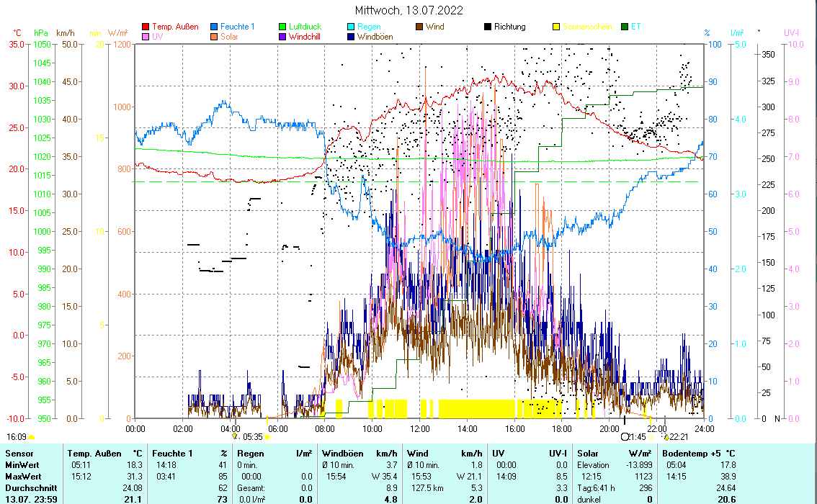
Task: Click the moon icon next to 16:09
Action: click(x=31, y=437)
